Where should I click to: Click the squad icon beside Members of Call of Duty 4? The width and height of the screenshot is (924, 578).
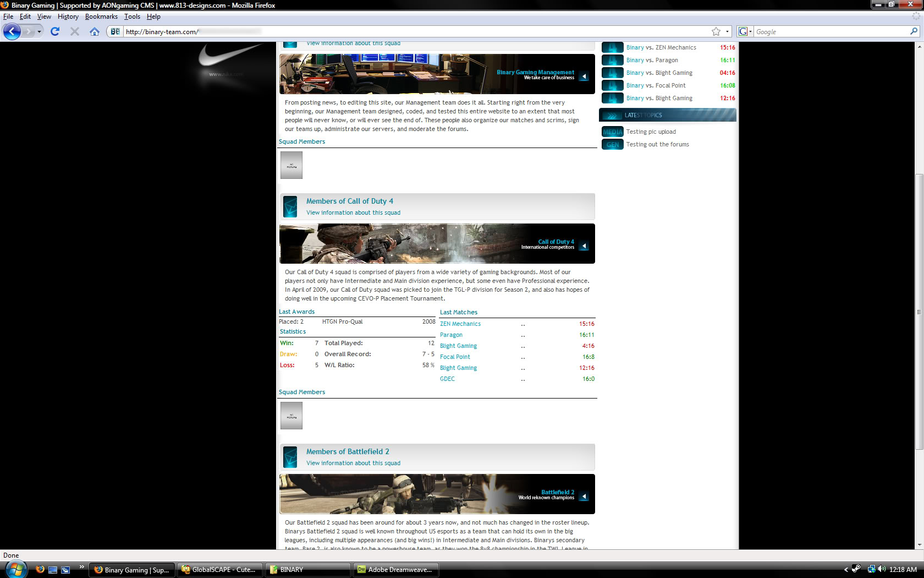(x=290, y=206)
